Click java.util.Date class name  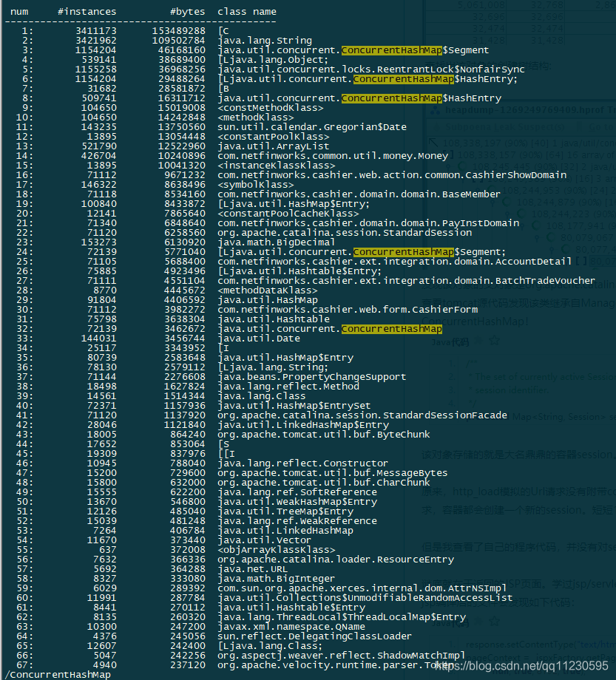pos(259,339)
